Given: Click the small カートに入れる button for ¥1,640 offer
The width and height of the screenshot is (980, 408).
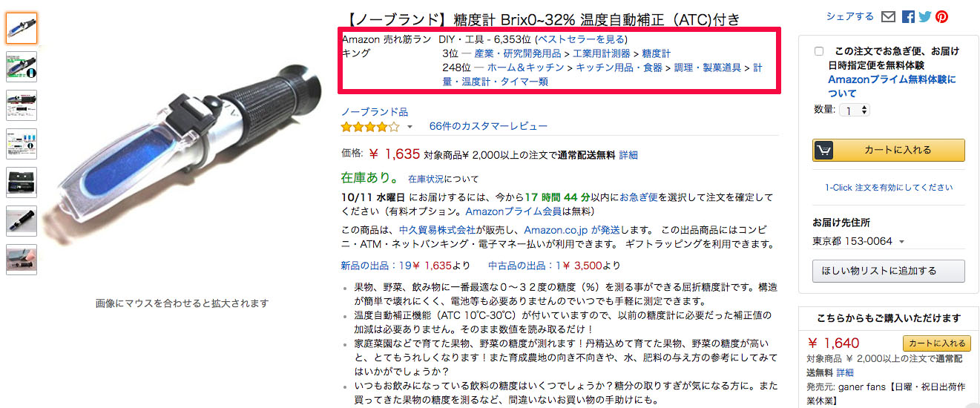Looking at the screenshot, I should tap(936, 343).
